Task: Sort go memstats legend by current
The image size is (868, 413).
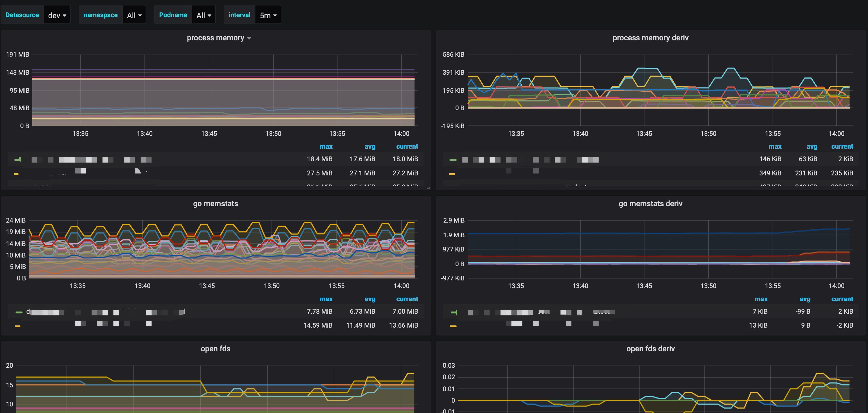Action: (407, 299)
